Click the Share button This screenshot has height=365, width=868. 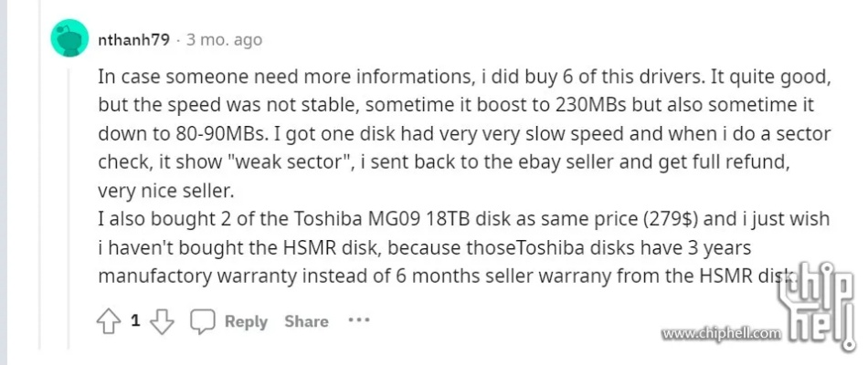point(306,321)
